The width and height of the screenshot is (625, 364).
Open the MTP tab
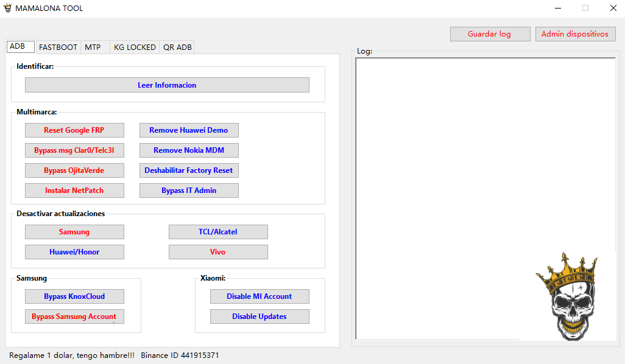click(93, 47)
